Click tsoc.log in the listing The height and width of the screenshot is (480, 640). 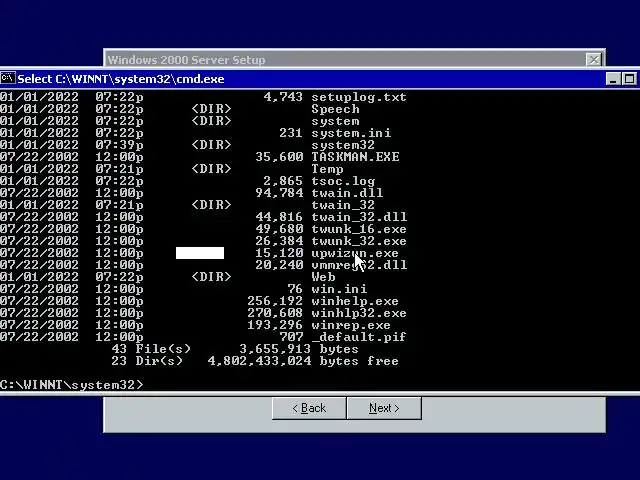click(343, 181)
